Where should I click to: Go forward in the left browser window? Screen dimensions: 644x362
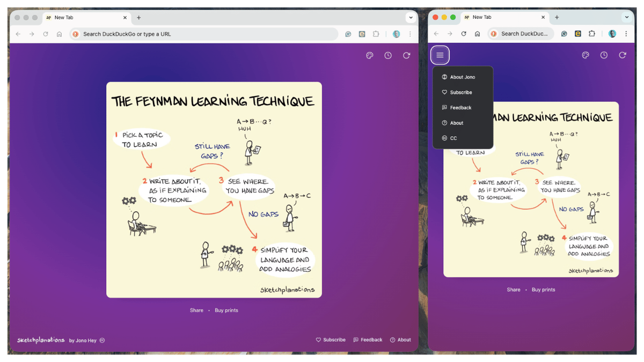click(x=32, y=34)
